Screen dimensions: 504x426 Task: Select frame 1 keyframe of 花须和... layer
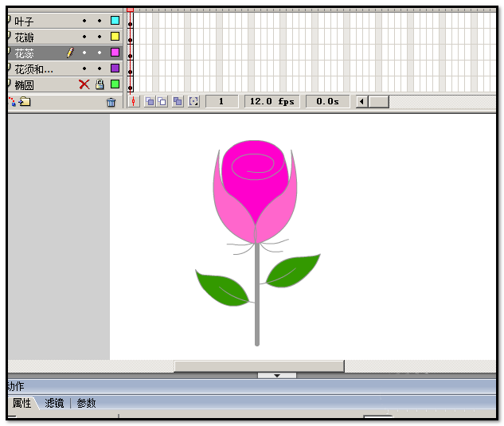coord(130,68)
